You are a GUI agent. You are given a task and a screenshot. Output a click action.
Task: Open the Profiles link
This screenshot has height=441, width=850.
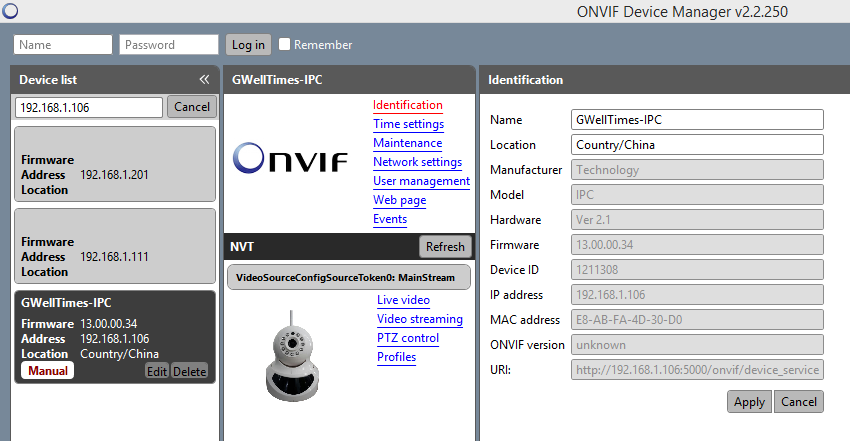tap(396, 357)
